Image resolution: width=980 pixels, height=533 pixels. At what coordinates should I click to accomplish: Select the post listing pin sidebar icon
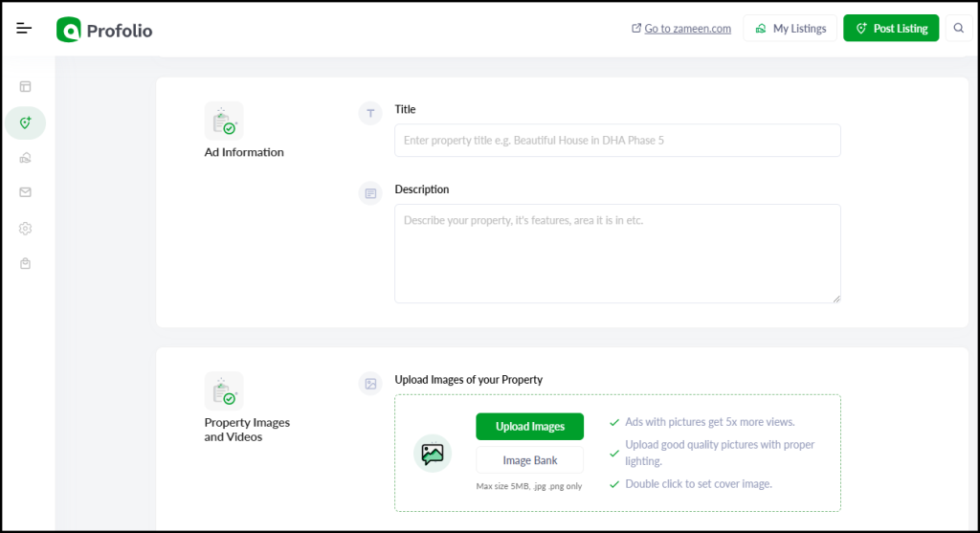click(25, 123)
